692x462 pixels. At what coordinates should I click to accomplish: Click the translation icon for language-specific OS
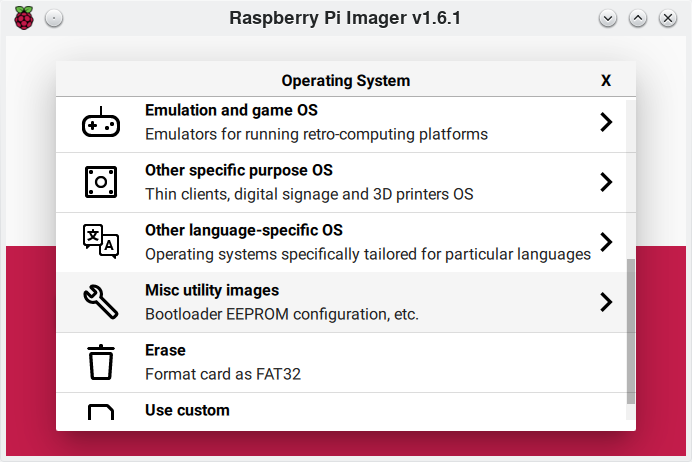pos(100,242)
